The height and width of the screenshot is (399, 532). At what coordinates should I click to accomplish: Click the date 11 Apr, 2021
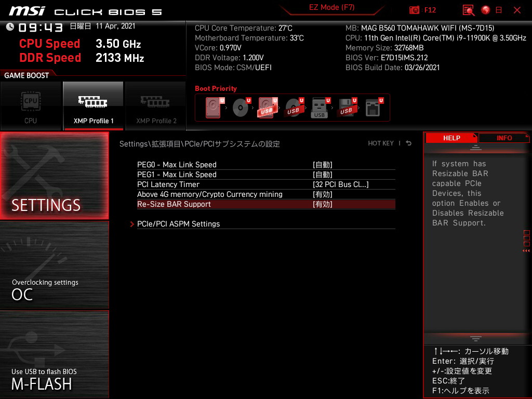coord(115,26)
